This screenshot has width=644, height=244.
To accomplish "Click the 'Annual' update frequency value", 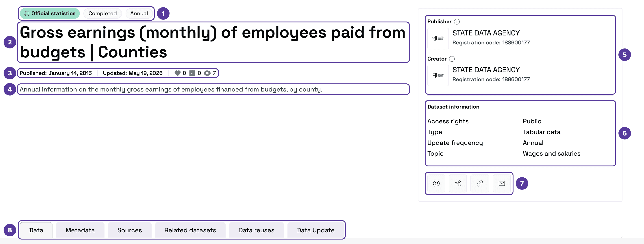I will [533, 143].
